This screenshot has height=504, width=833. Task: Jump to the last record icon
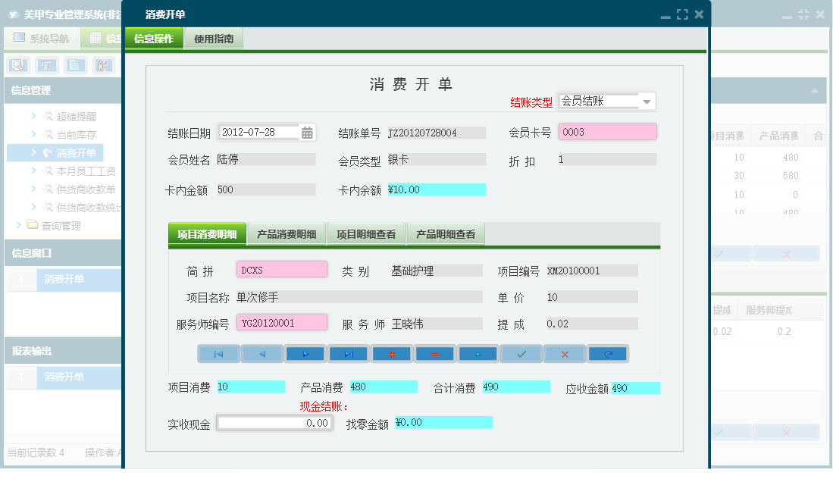point(349,352)
